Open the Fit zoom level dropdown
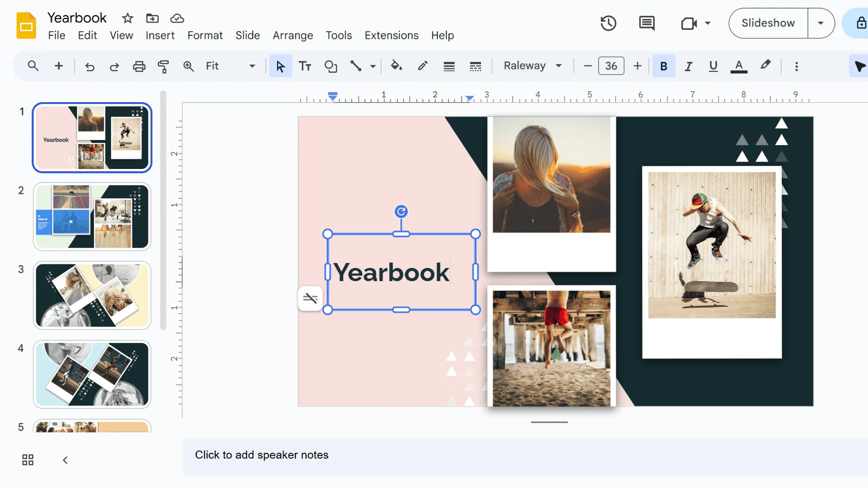Image resolution: width=868 pixels, height=488 pixels. coord(230,66)
